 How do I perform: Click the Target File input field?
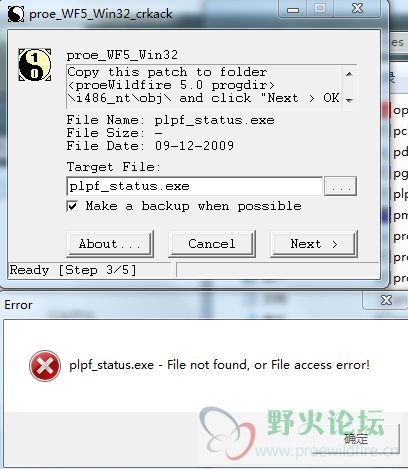tap(195, 186)
